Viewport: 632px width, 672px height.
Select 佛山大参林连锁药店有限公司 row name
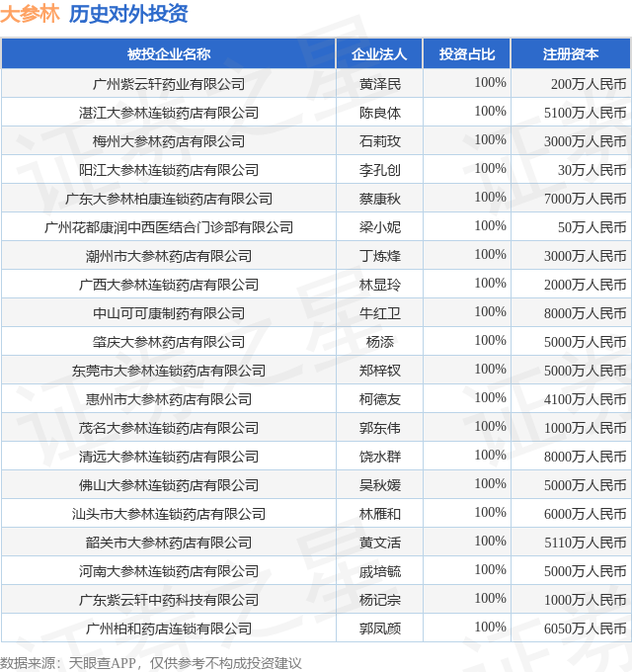[169, 485]
